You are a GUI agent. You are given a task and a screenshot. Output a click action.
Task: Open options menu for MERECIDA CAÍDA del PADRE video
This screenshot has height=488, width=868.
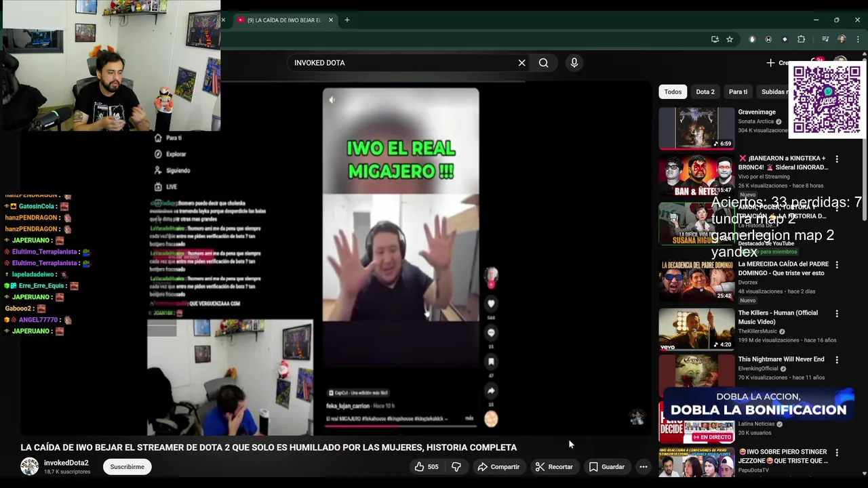[837, 264]
